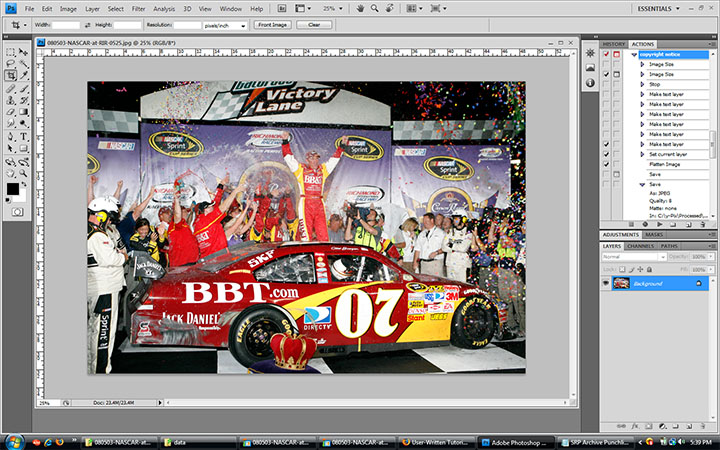This screenshot has width=720, height=450.
Task: Click the Clear button in options bar
Action: click(314, 25)
